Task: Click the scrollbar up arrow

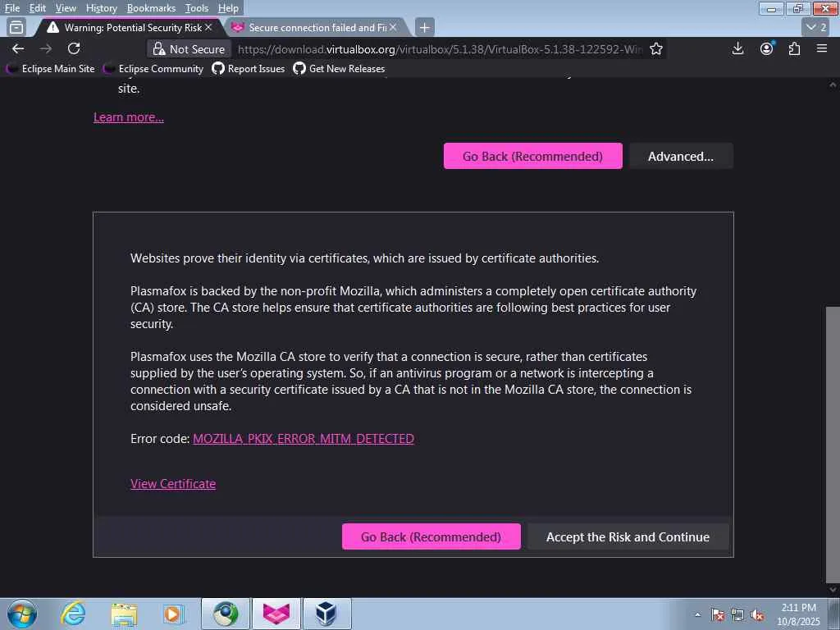Action: pos(833,84)
